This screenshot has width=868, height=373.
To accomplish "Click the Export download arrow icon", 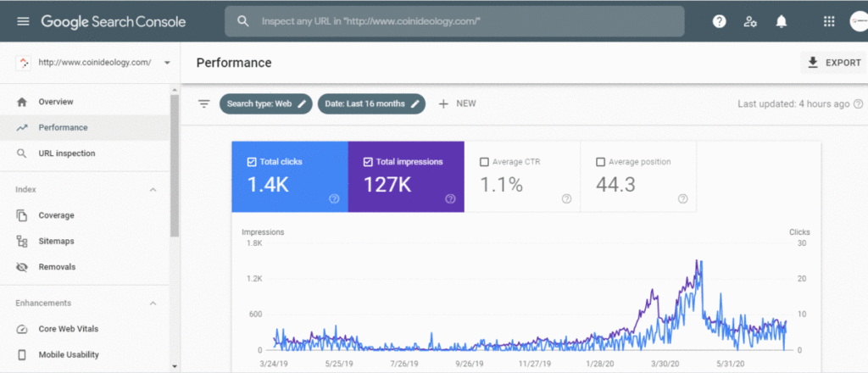I will [813, 63].
